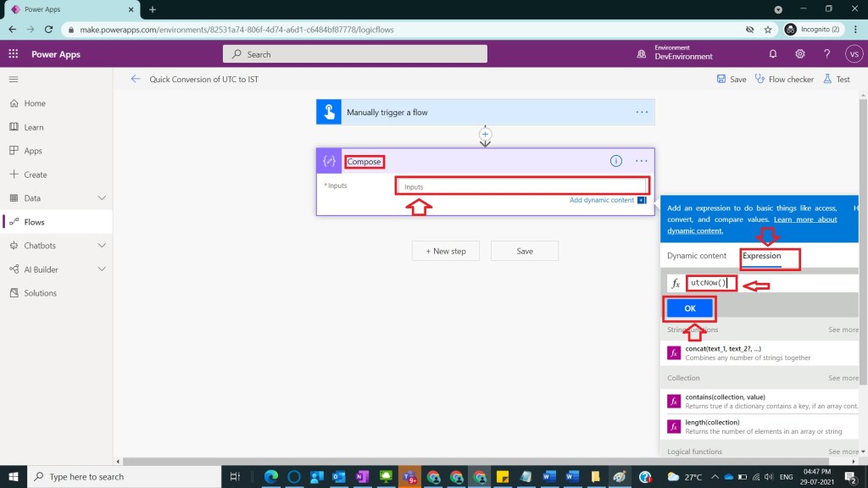Click the Add dynamic content link

click(601, 200)
